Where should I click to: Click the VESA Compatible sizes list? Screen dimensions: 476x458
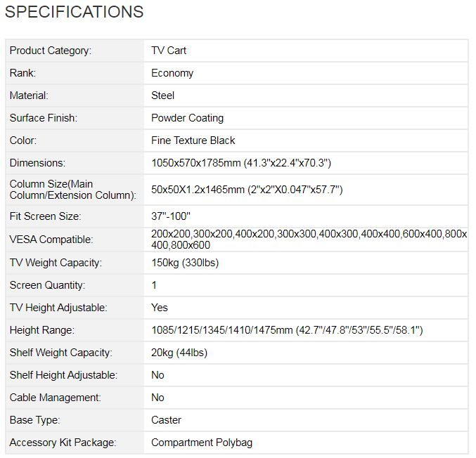[x=309, y=240]
